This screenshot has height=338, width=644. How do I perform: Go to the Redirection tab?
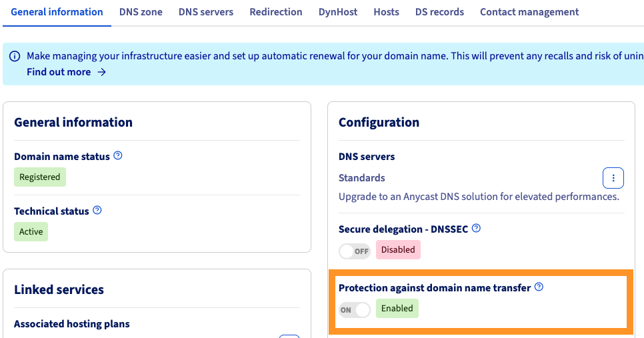tap(276, 12)
